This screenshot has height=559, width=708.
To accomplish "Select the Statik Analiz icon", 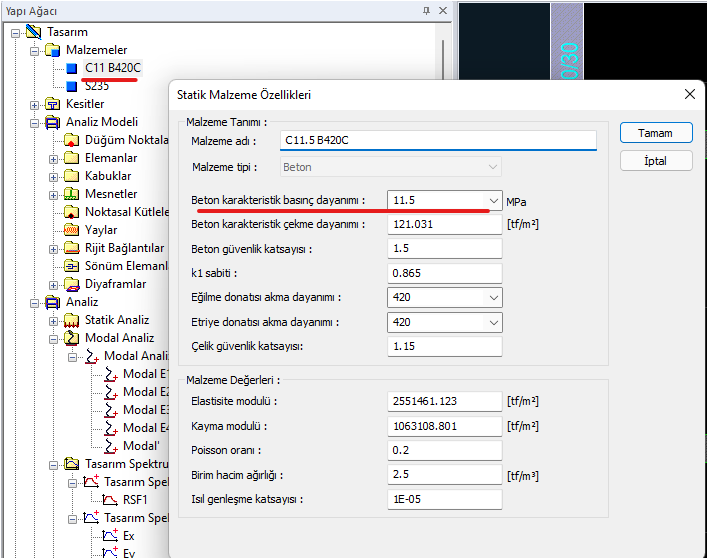I will pyautogui.click(x=71, y=320).
